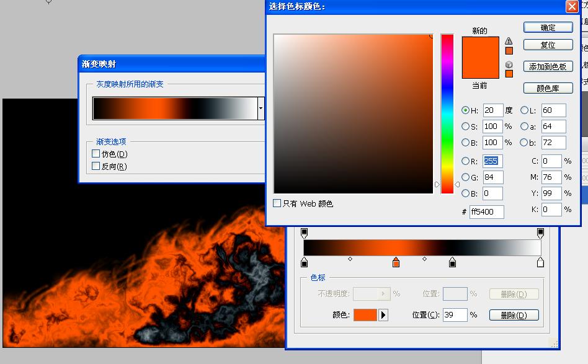Viewport: 588px width, 364px height.
Task: Select the HSB B brightness radio button
Action: click(x=465, y=143)
